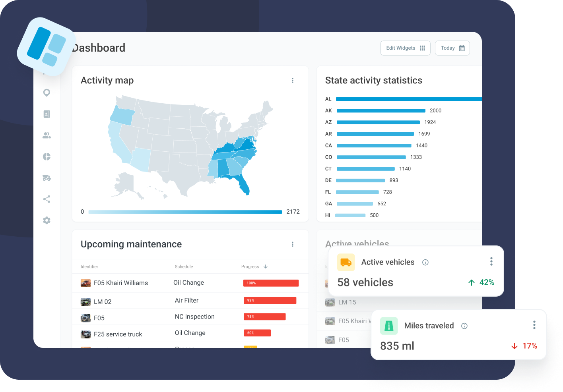Open the share sidebar icon
563x392 pixels.
click(47, 199)
